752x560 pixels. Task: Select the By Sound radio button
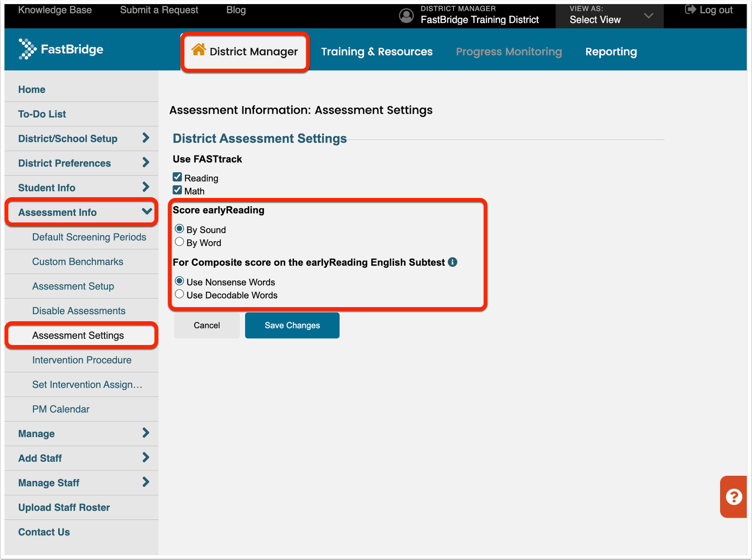179,229
